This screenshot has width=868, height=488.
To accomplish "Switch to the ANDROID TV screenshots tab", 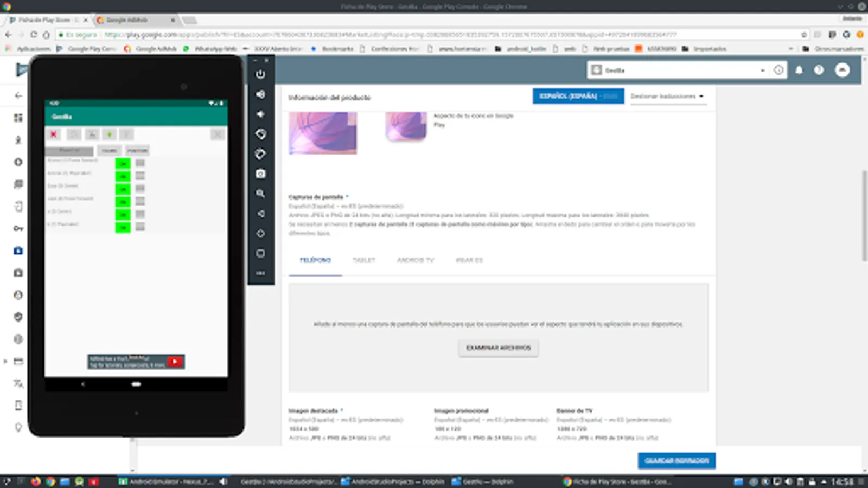I will coord(416,260).
